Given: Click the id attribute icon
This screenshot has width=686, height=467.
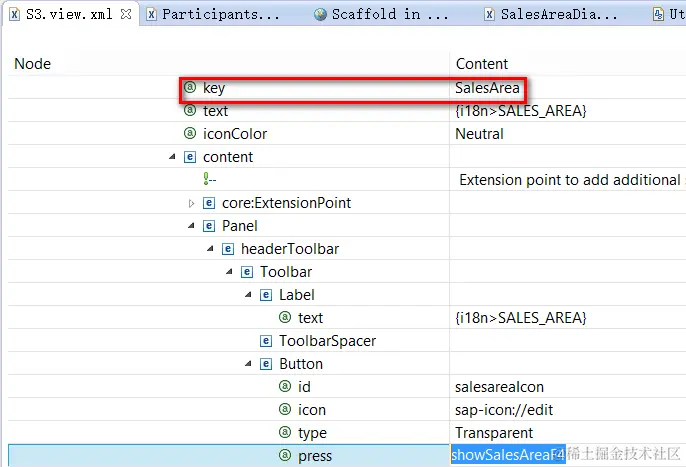Looking at the screenshot, I should coord(285,386).
